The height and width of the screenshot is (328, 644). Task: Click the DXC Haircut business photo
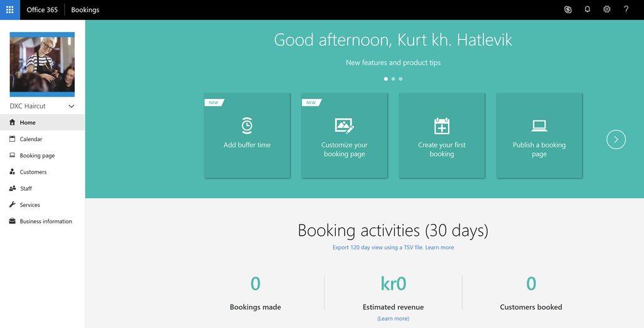[x=42, y=65]
